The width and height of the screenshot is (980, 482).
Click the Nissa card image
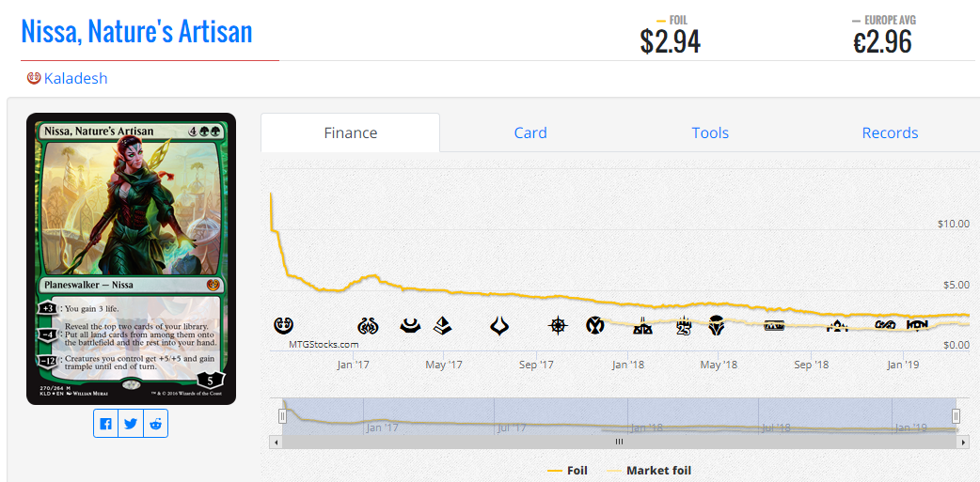131,258
